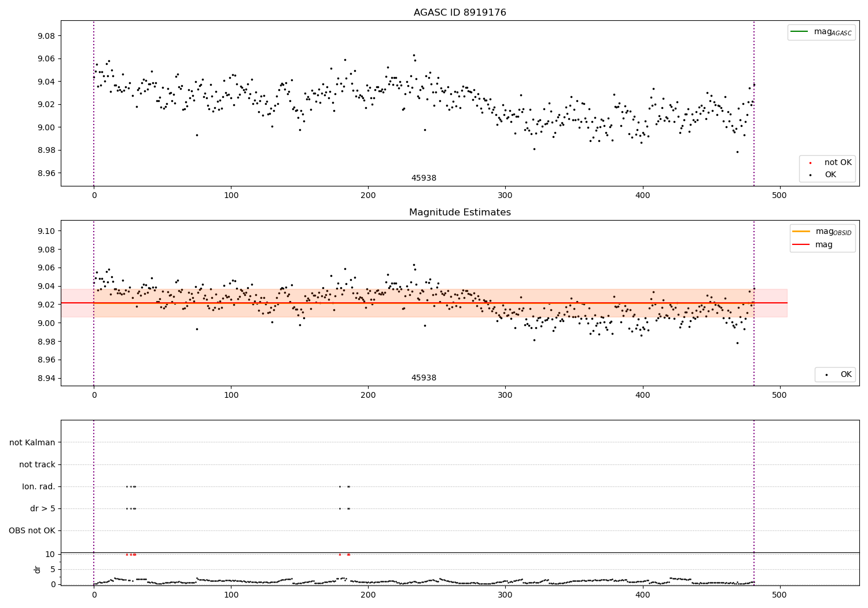Click the "not track" row label
The image size is (868, 608).
click(37, 464)
